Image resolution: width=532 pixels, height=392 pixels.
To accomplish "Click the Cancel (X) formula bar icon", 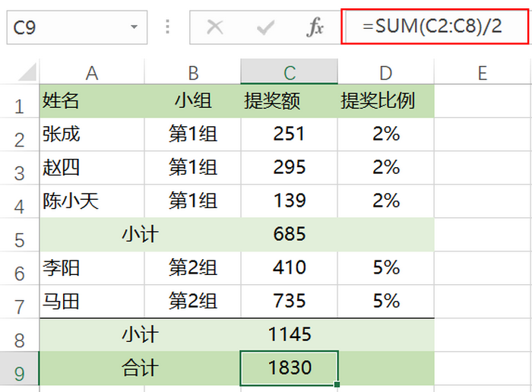I will (215, 28).
